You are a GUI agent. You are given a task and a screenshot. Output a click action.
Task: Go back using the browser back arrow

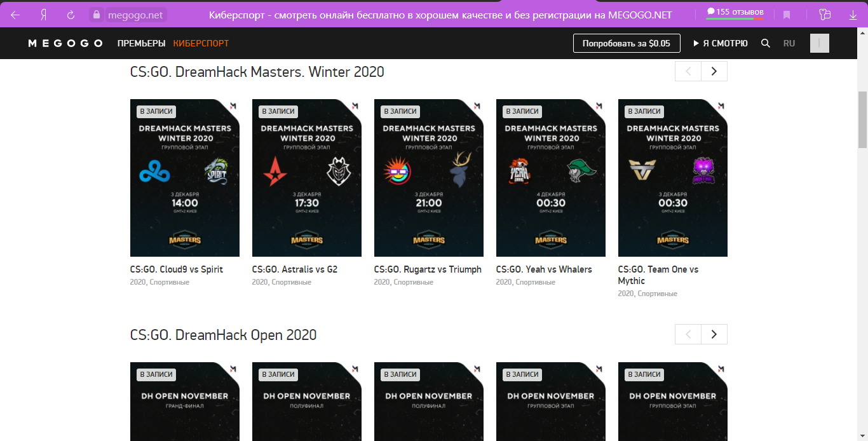pyautogui.click(x=15, y=15)
